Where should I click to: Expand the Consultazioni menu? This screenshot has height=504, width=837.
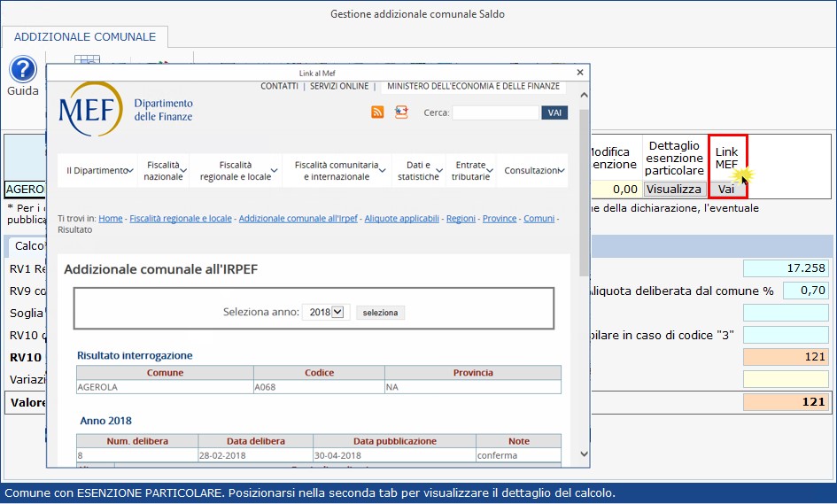531,171
